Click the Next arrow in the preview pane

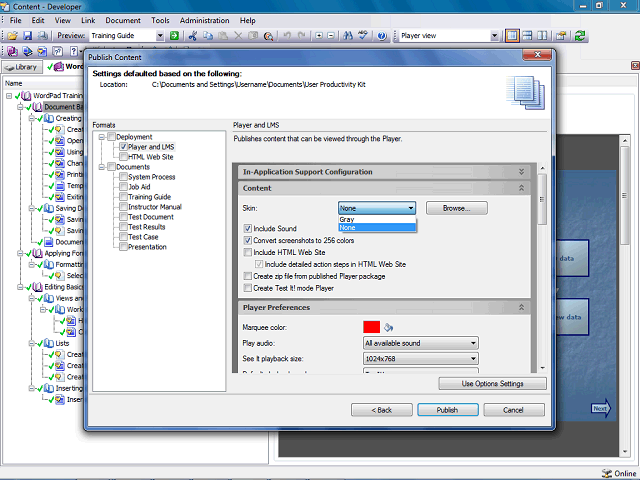(x=601, y=408)
